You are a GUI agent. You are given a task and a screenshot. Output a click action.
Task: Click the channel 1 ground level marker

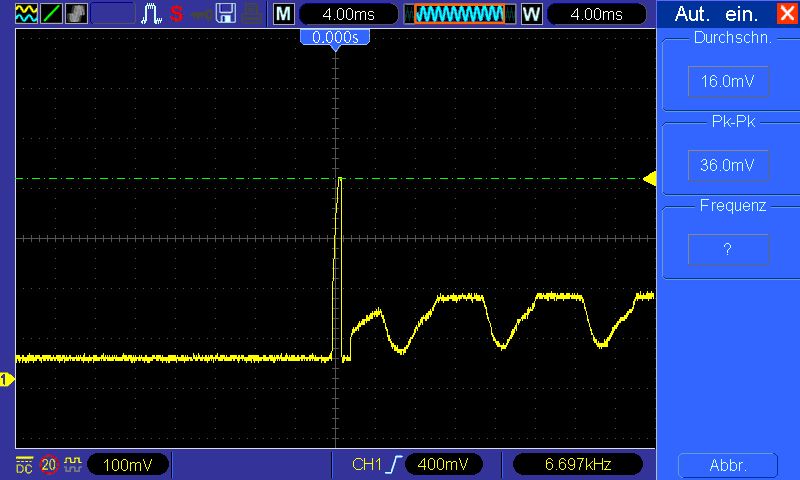pyautogui.click(x=7, y=380)
